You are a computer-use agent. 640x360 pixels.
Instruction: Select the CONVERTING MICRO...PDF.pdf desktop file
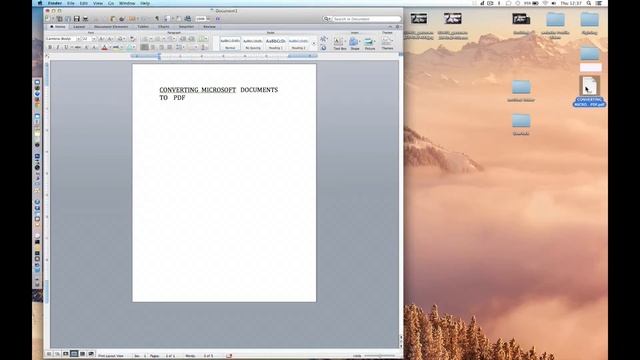click(x=589, y=91)
